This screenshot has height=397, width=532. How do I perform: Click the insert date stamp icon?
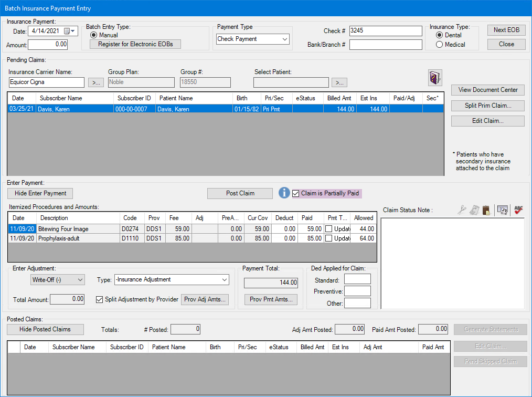503,210
